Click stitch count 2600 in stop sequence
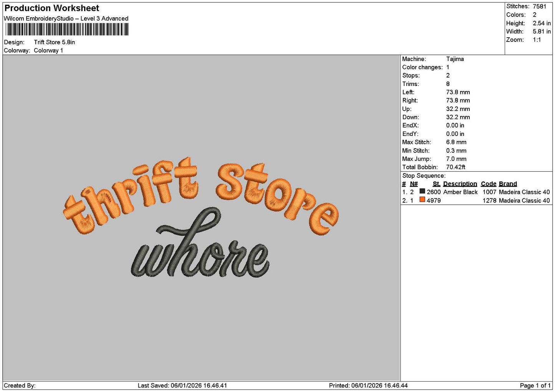Image resolution: width=555 pixels, height=392 pixels. click(434, 192)
